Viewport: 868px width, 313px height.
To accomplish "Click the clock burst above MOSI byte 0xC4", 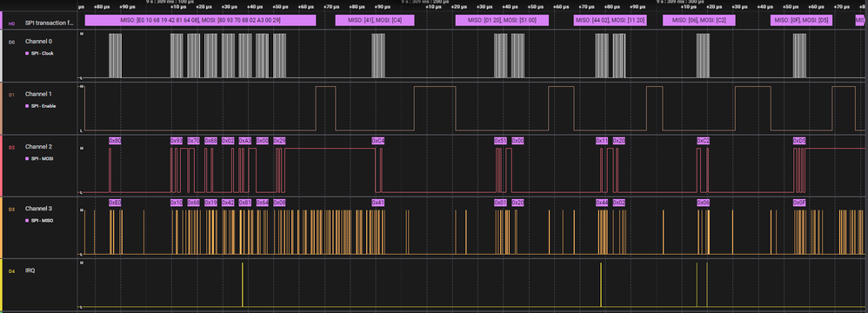I will 378,56.
